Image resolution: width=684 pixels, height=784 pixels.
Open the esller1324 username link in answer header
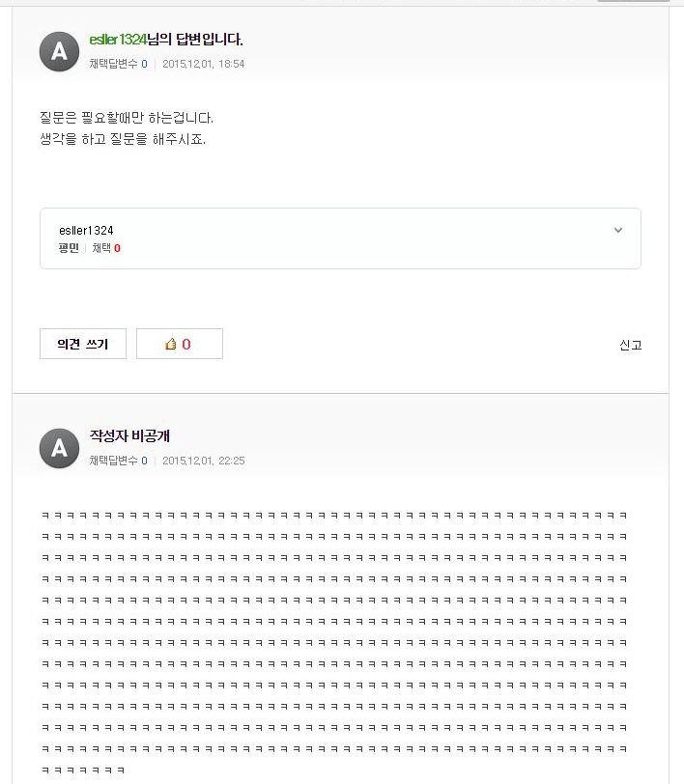[x=118, y=40]
